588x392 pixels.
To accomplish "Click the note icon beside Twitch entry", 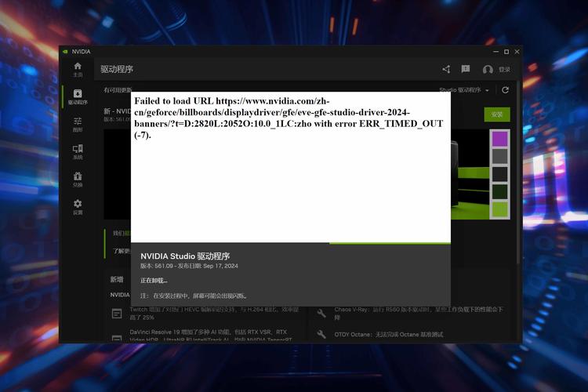I will click(117, 314).
